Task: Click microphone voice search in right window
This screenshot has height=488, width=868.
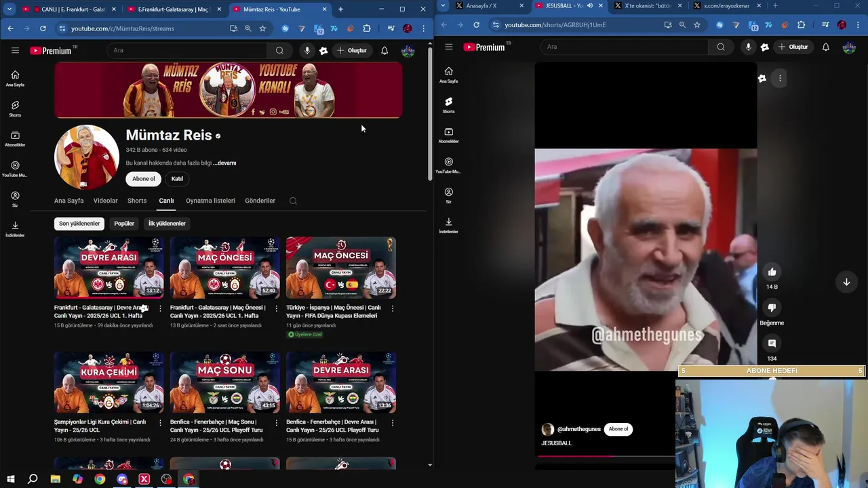Action: point(748,47)
